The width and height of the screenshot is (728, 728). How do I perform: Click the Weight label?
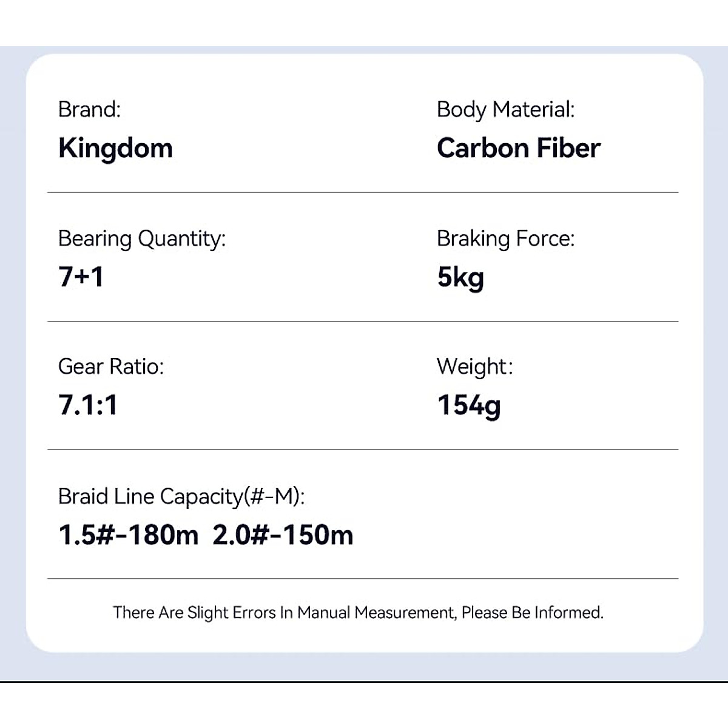[x=474, y=366]
